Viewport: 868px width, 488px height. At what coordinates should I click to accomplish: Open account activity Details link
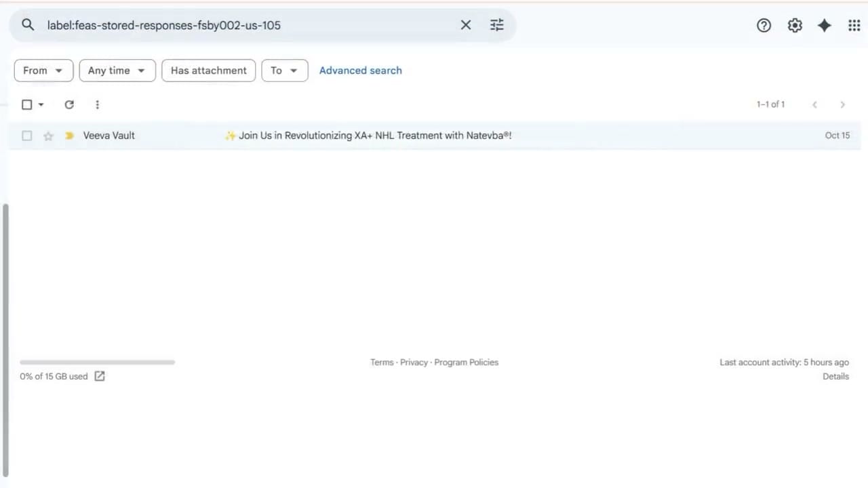[835, 377]
